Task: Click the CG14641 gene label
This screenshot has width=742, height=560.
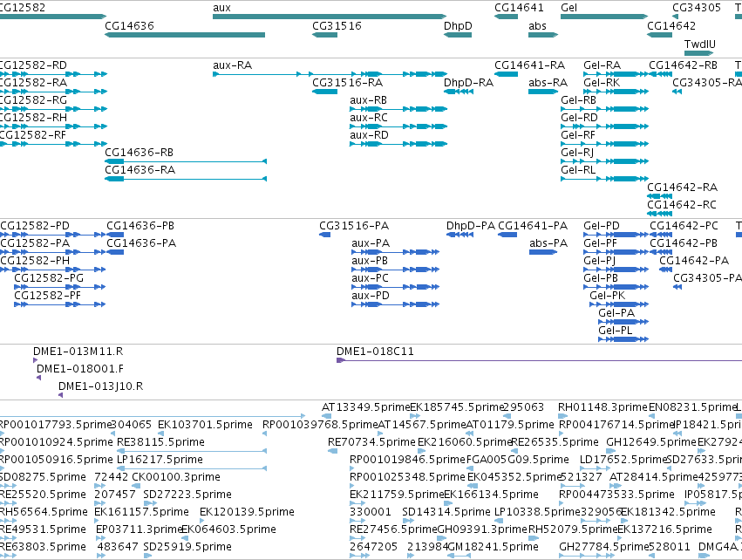Action: 519,8
